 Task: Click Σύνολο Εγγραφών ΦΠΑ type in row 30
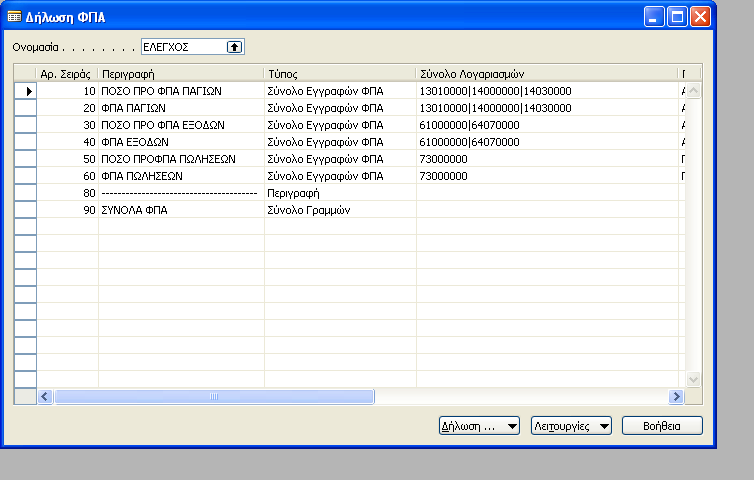[340, 125]
